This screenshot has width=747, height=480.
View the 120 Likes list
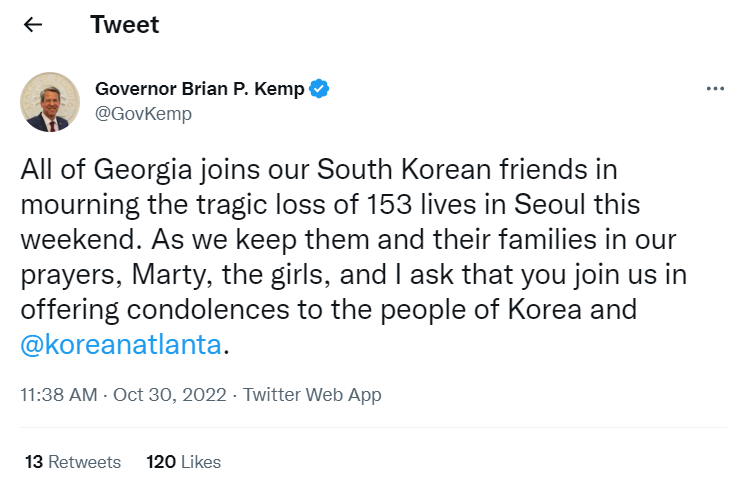(184, 462)
